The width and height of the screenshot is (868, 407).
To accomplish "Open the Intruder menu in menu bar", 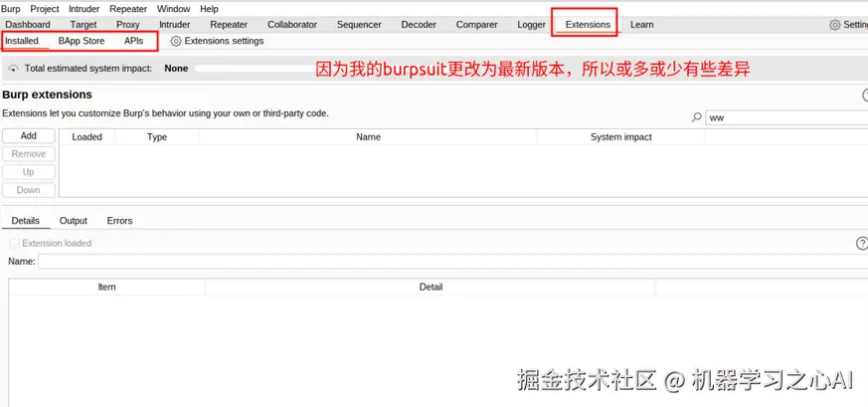I will pyautogui.click(x=85, y=9).
